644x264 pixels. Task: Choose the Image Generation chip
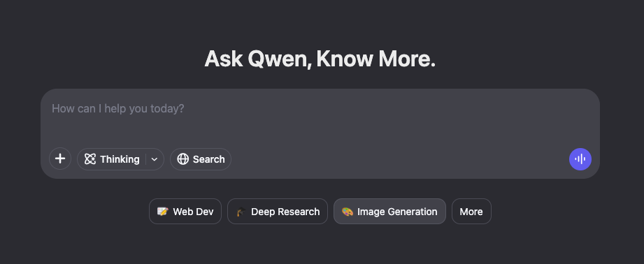coord(389,212)
